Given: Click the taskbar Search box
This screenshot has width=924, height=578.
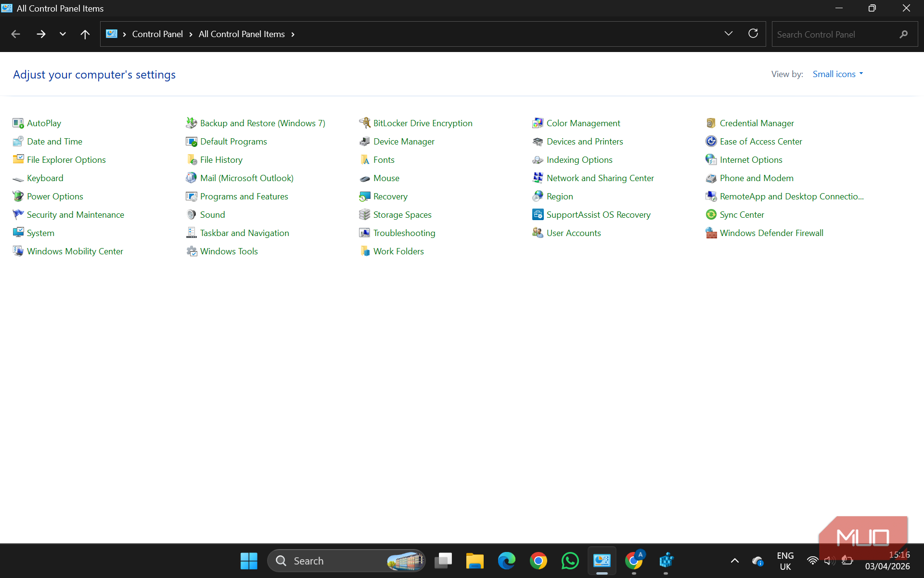Looking at the screenshot, I should click(x=346, y=561).
